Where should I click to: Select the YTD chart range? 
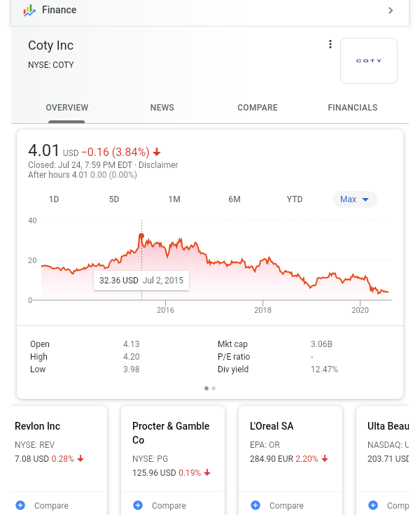tap(295, 199)
